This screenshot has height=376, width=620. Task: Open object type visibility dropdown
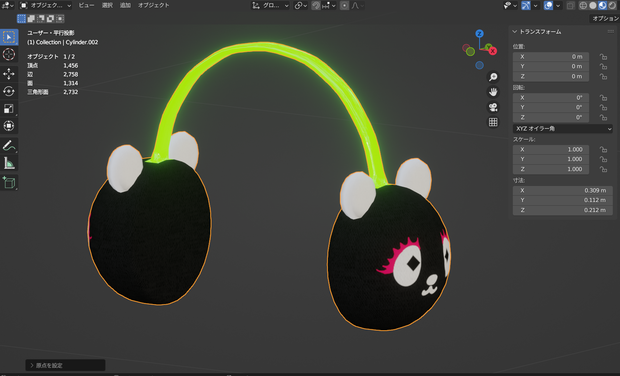pos(510,6)
